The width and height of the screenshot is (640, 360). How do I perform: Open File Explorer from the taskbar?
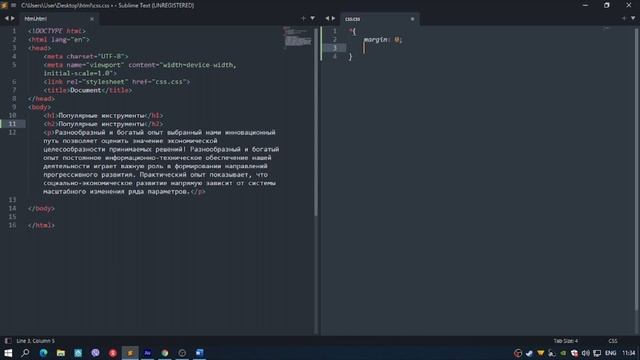[61, 353]
